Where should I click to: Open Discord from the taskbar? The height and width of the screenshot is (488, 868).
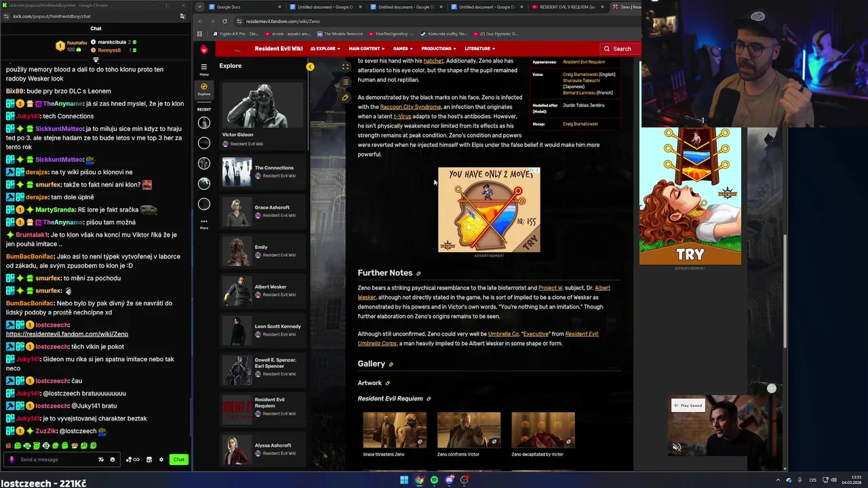449,480
